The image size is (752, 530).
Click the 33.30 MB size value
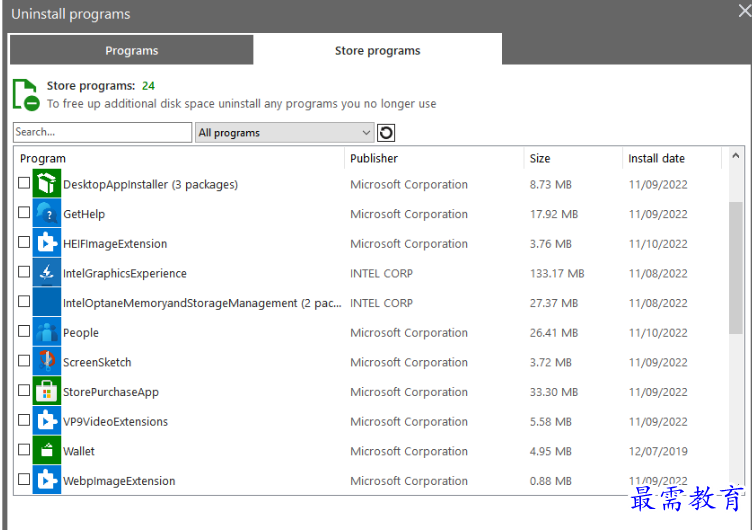point(554,392)
